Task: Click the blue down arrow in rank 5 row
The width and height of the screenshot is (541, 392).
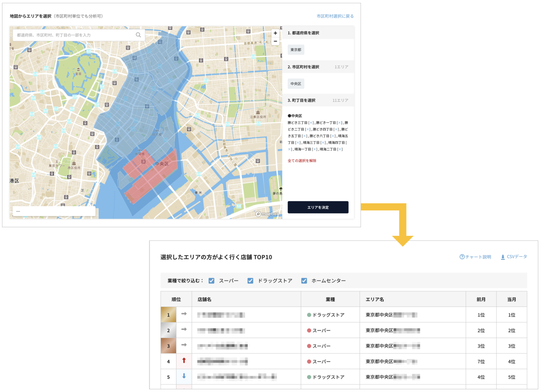Action: click(184, 376)
